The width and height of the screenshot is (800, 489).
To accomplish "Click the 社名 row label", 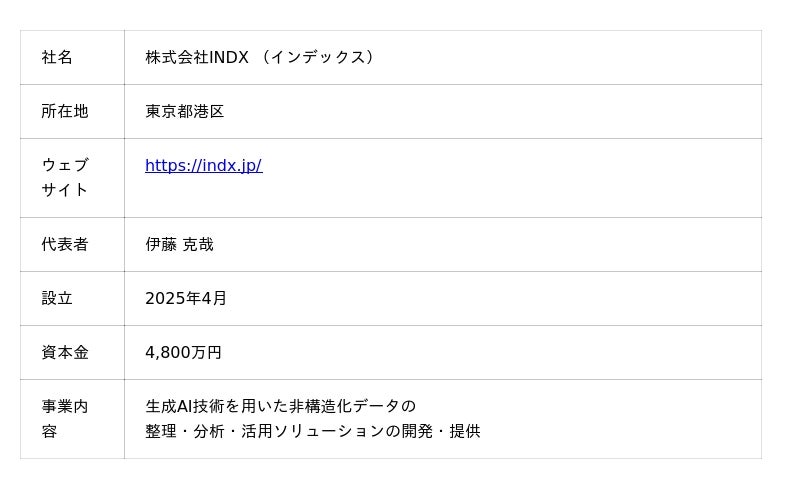I will [x=57, y=58].
